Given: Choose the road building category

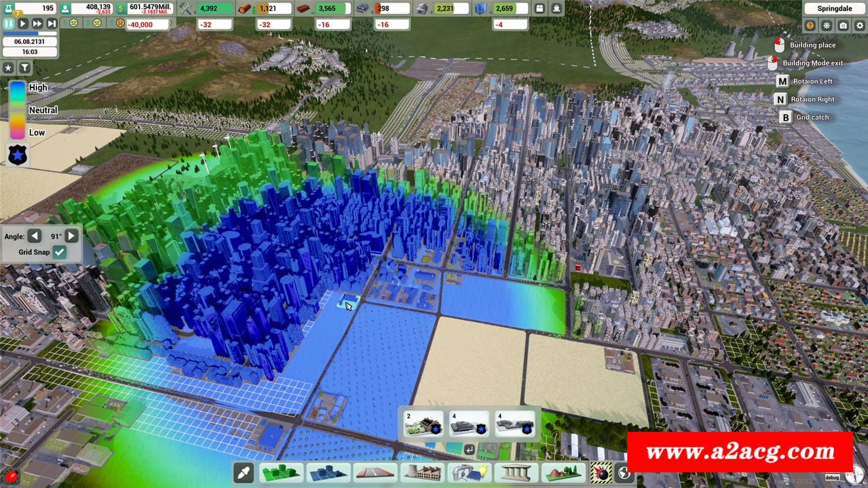Looking at the screenshot, I should click(x=374, y=473).
